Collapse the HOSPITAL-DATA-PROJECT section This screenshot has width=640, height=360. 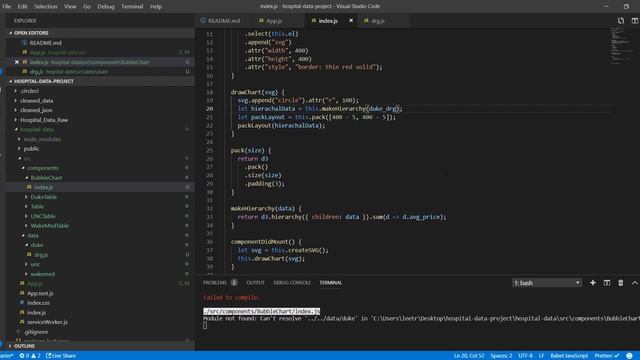click(44, 81)
